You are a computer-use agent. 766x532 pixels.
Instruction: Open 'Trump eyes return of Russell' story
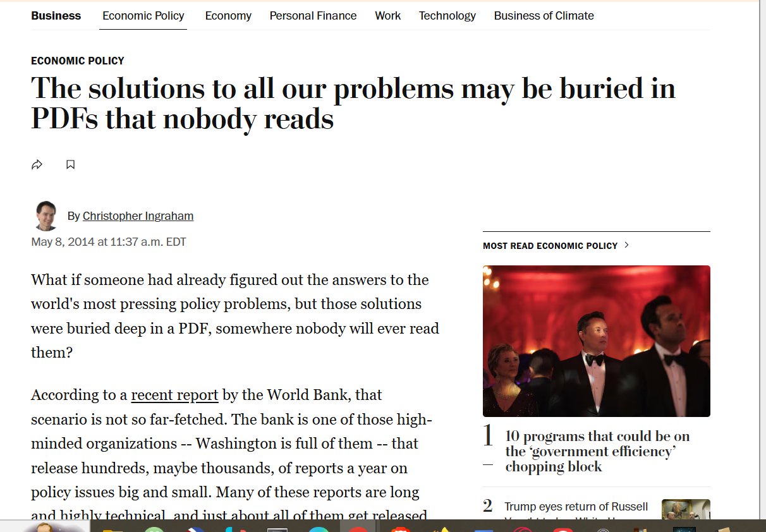click(576, 507)
